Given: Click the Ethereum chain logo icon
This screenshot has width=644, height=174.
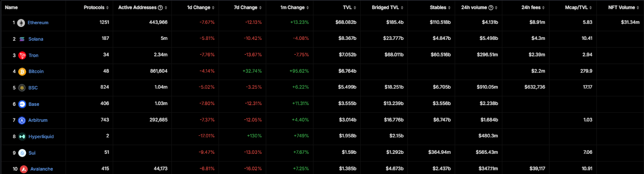Looking at the screenshot, I should pyautogui.click(x=21, y=23).
